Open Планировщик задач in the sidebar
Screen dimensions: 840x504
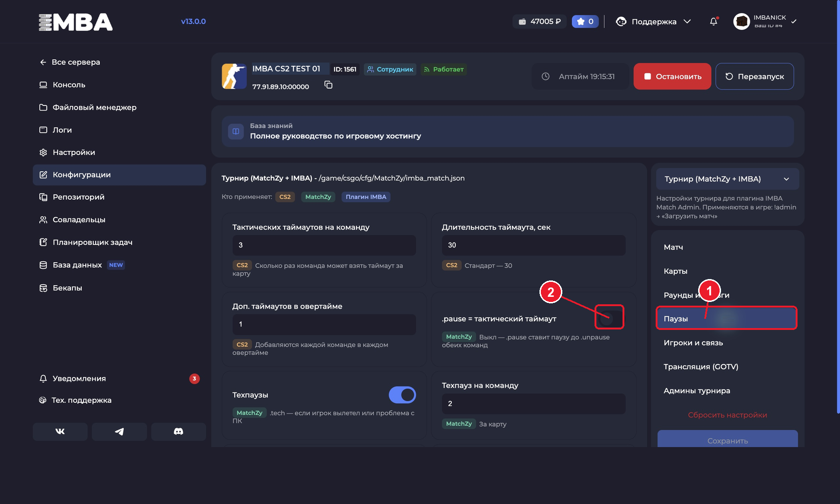coord(119,242)
